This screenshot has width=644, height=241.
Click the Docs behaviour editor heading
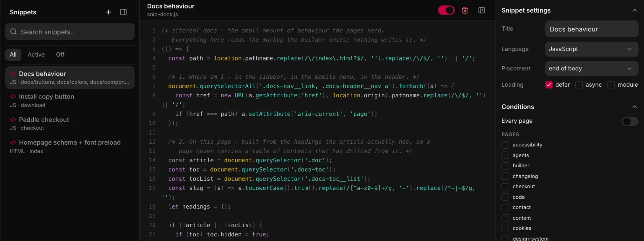[x=171, y=6]
